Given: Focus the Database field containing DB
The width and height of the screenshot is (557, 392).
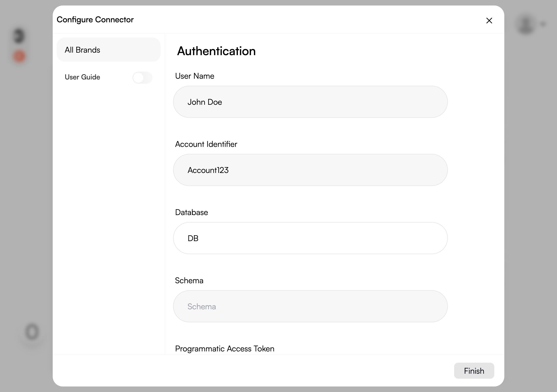Looking at the screenshot, I should [310, 238].
